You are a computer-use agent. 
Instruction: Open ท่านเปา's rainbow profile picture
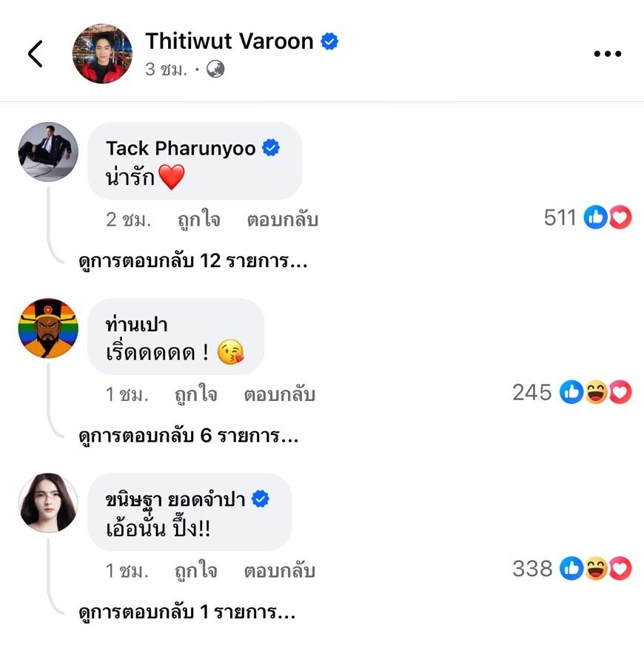click(48, 328)
